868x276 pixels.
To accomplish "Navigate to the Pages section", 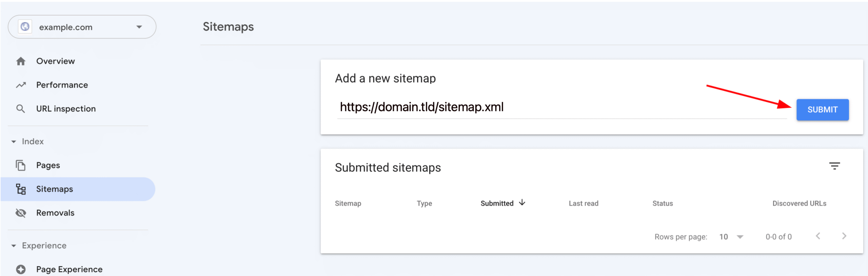I will [x=48, y=165].
